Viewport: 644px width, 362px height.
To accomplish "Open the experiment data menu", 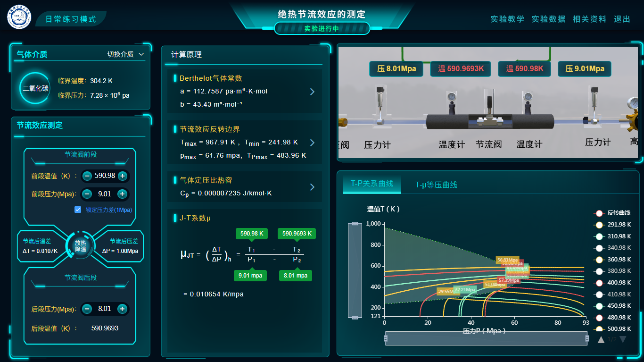I will 548,19.
